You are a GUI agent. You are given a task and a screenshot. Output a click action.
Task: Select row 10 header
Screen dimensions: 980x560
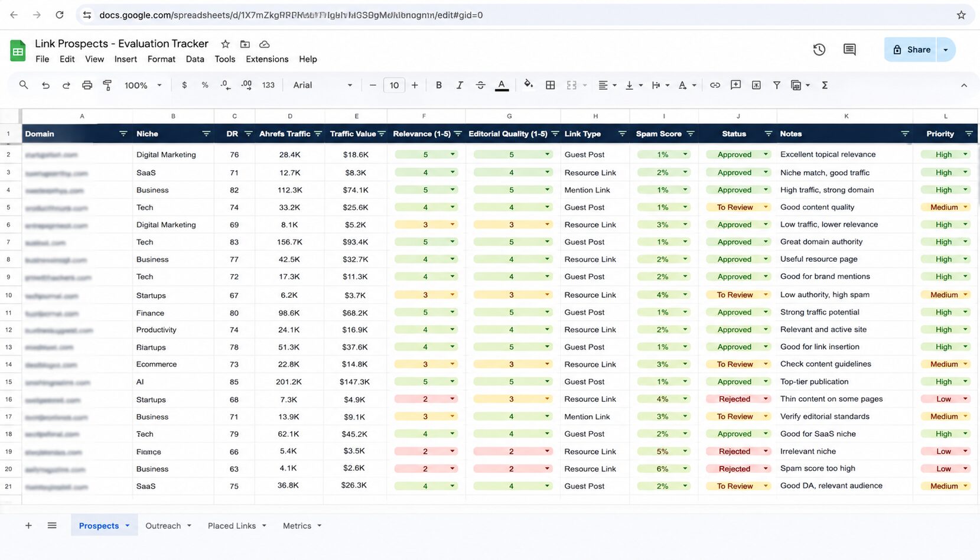[8, 295]
